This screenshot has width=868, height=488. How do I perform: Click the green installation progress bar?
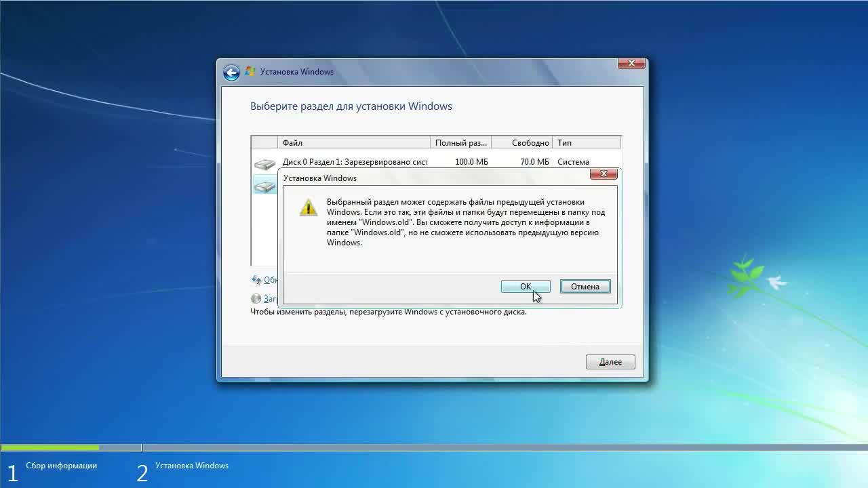tap(50, 447)
